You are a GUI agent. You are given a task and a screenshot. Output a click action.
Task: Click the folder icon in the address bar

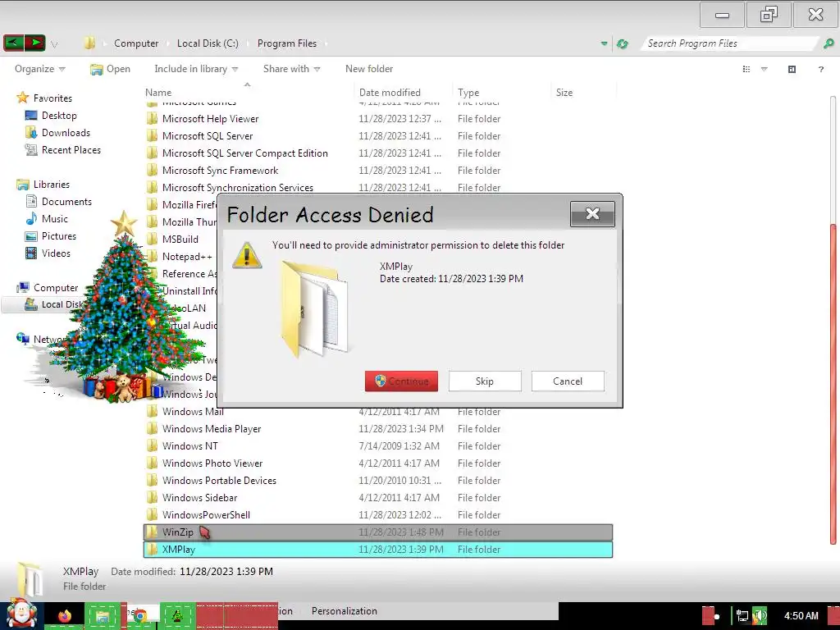(x=89, y=43)
